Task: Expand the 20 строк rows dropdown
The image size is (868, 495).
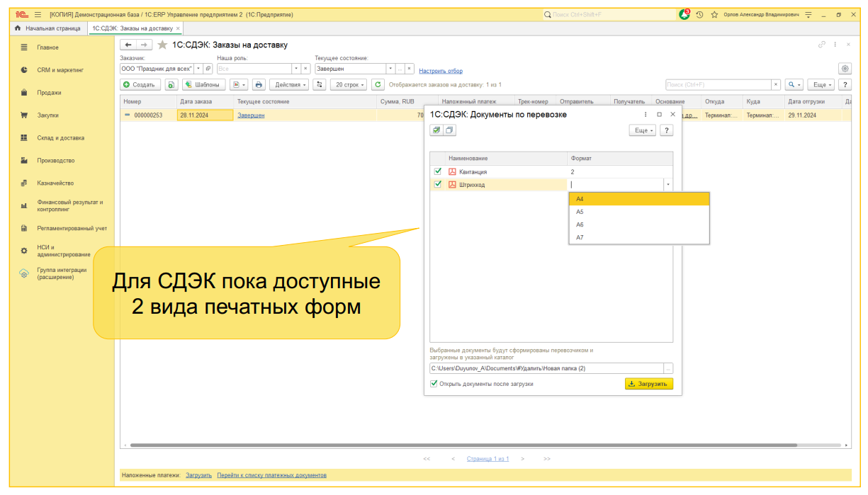Action: click(349, 84)
